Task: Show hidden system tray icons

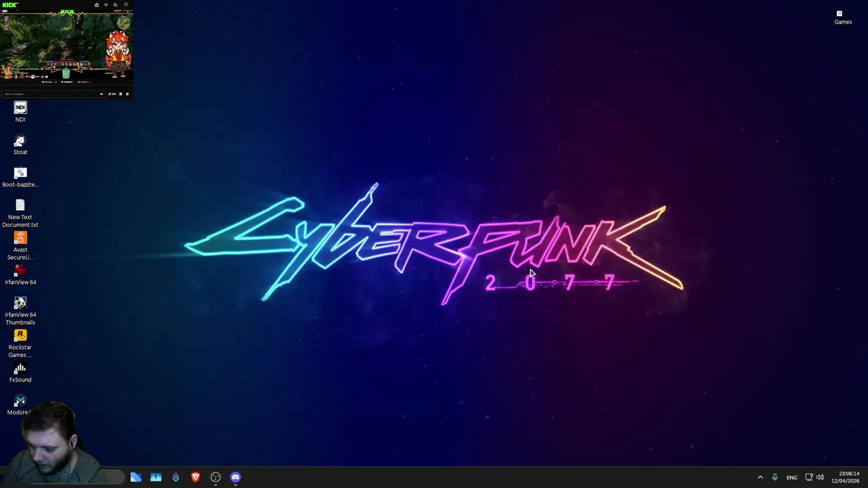Action: (760, 477)
